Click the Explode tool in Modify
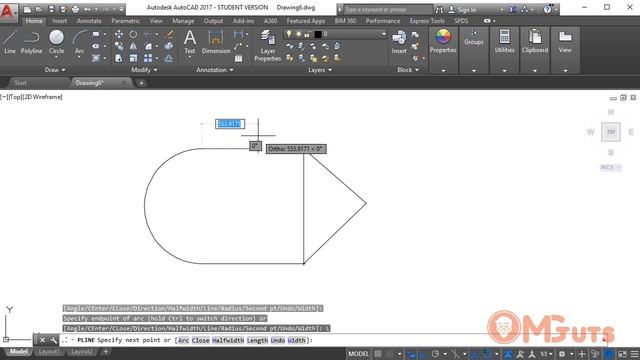Screen dimensions: 640x360 tap(169, 46)
